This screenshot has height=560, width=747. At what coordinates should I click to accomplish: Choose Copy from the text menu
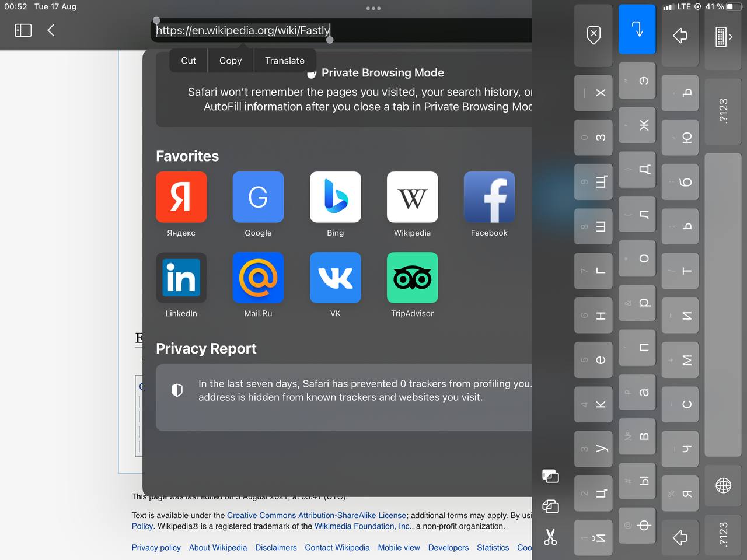[231, 61]
